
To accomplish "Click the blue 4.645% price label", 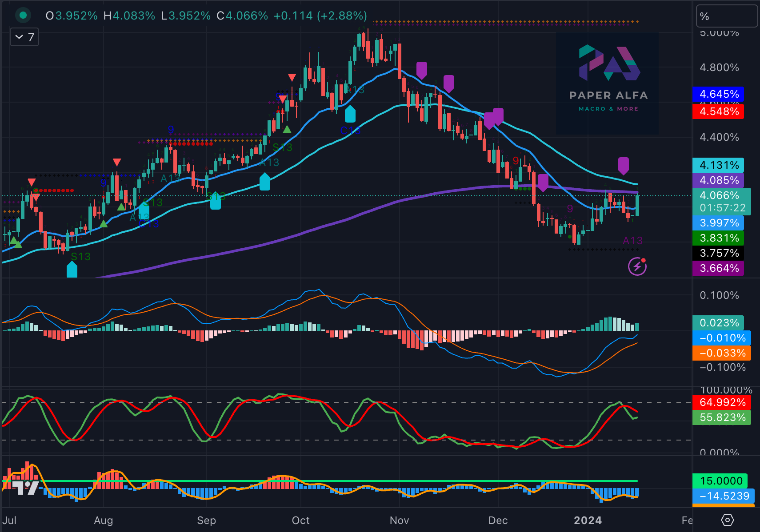I will (718, 94).
